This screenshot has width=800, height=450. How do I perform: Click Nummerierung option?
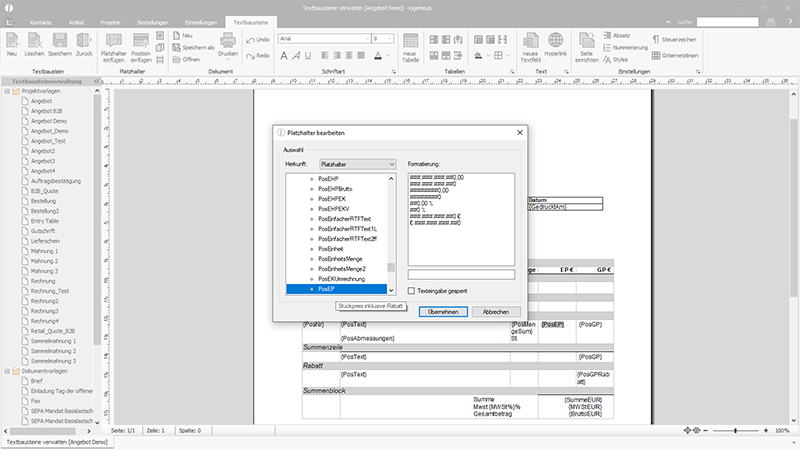[625, 47]
